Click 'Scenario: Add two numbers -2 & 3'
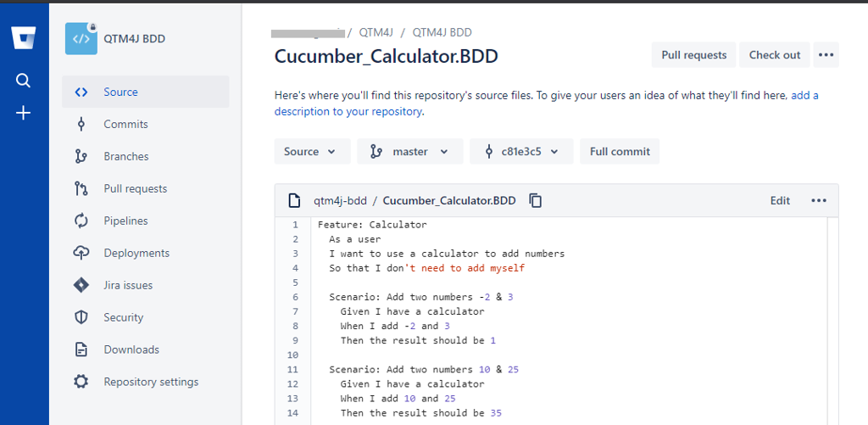The image size is (868, 425). [421, 297]
